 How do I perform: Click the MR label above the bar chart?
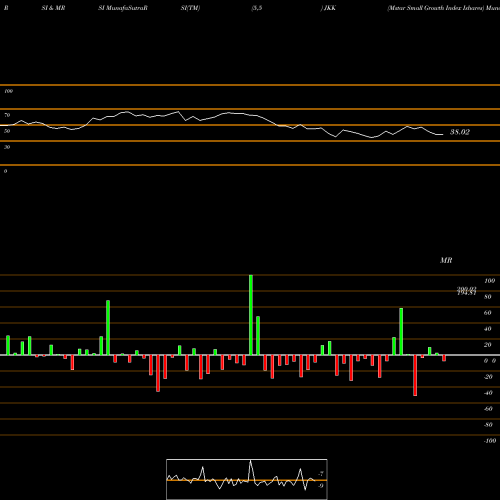446,260
